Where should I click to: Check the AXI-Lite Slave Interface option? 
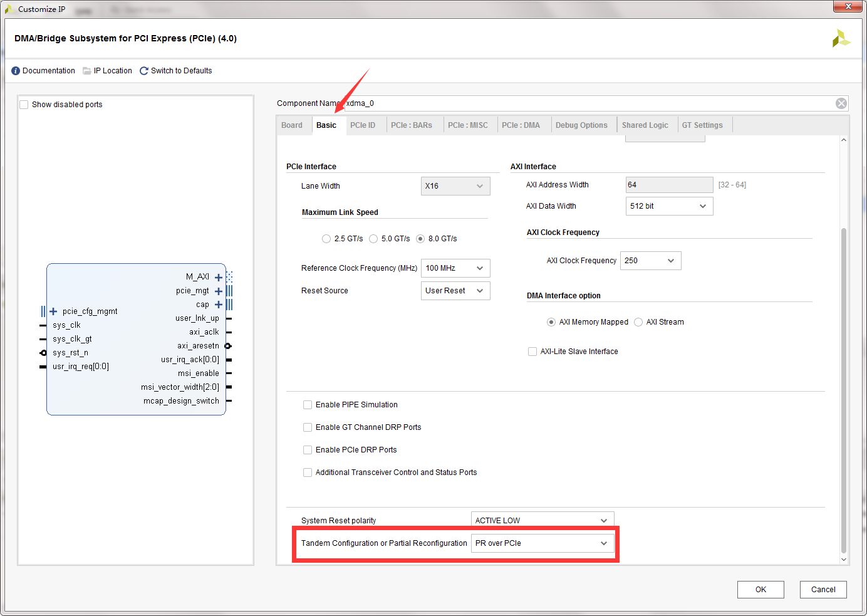click(532, 352)
